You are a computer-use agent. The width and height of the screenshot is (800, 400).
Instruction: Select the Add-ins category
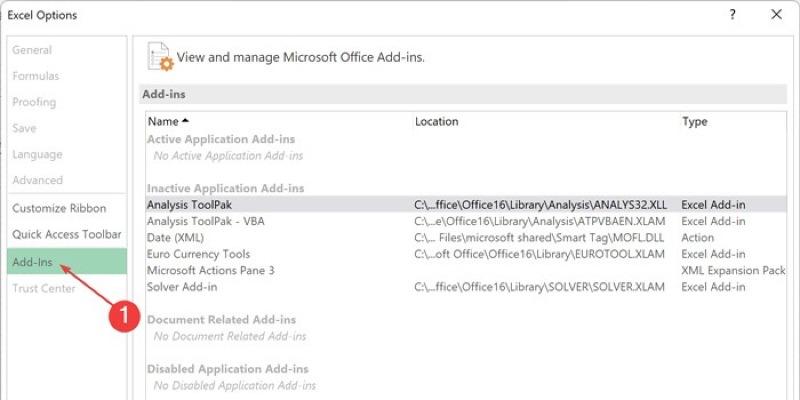pos(67,261)
